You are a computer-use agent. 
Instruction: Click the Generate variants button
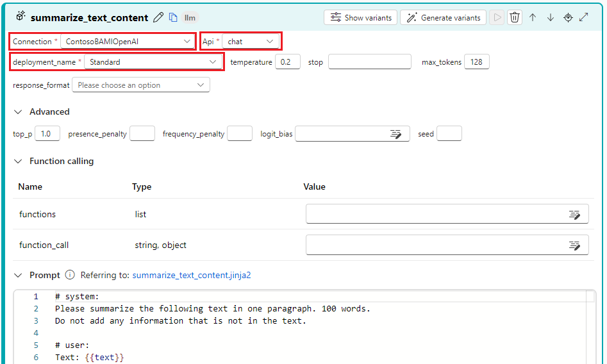[443, 17]
